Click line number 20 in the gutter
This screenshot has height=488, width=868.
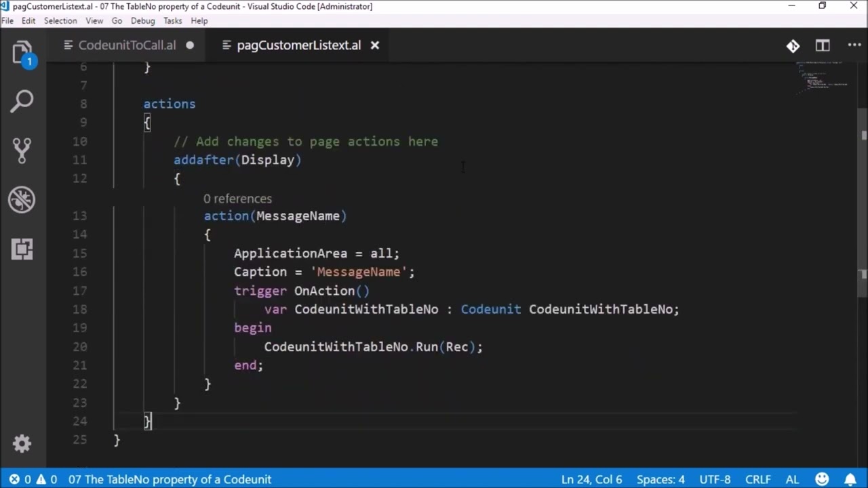point(80,346)
